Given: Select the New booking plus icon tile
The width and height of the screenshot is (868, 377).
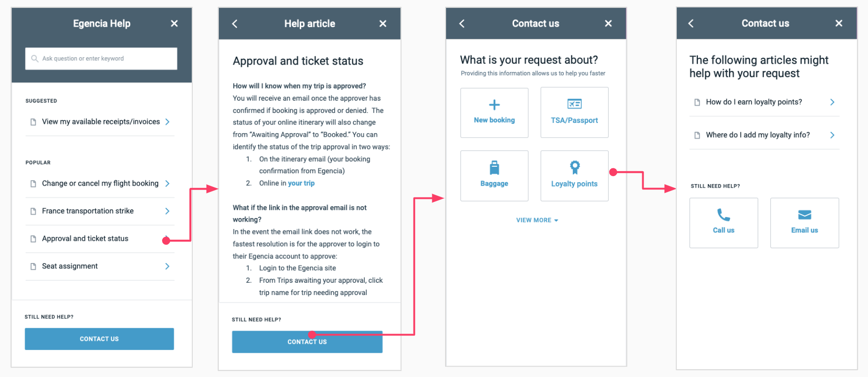Looking at the screenshot, I should point(494,105).
